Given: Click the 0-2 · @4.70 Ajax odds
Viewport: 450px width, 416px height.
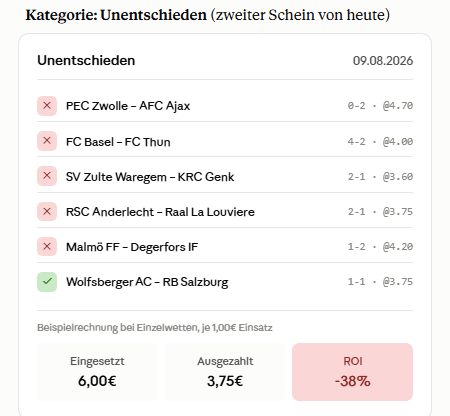Looking at the screenshot, I should (x=380, y=106).
